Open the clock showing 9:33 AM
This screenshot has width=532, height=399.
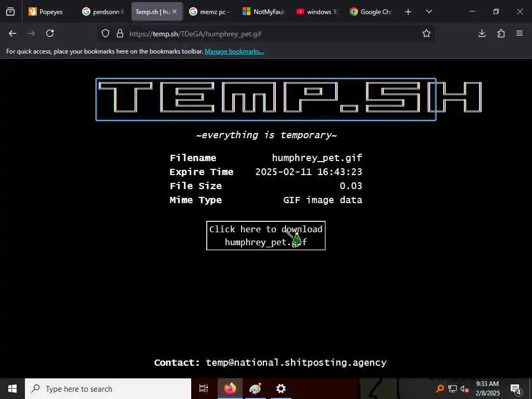(x=487, y=389)
